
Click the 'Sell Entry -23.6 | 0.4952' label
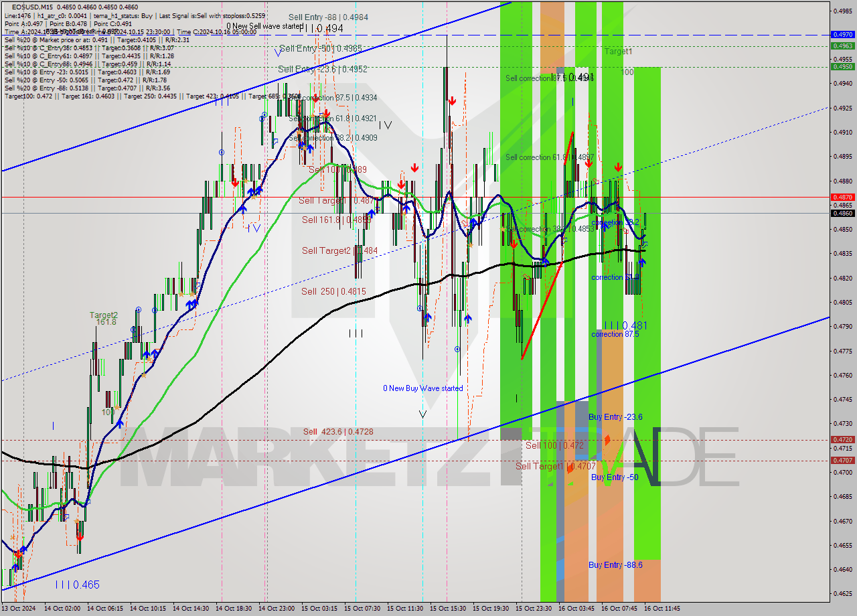pyautogui.click(x=323, y=69)
